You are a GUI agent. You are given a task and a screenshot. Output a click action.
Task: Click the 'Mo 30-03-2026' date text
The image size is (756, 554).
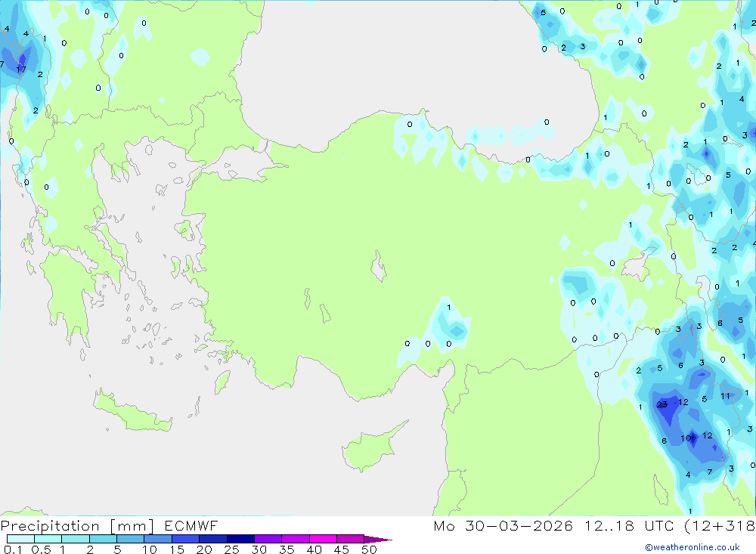(x=503, y=526)
